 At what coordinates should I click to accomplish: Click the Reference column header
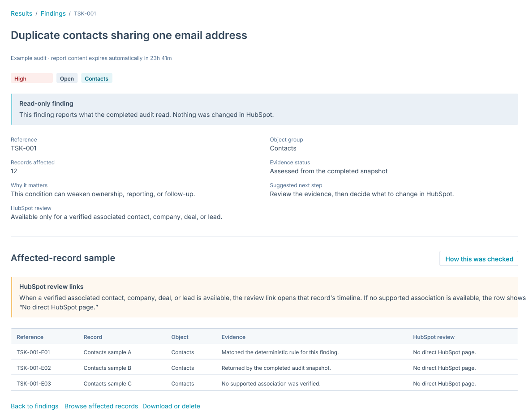tap(30, 337)
